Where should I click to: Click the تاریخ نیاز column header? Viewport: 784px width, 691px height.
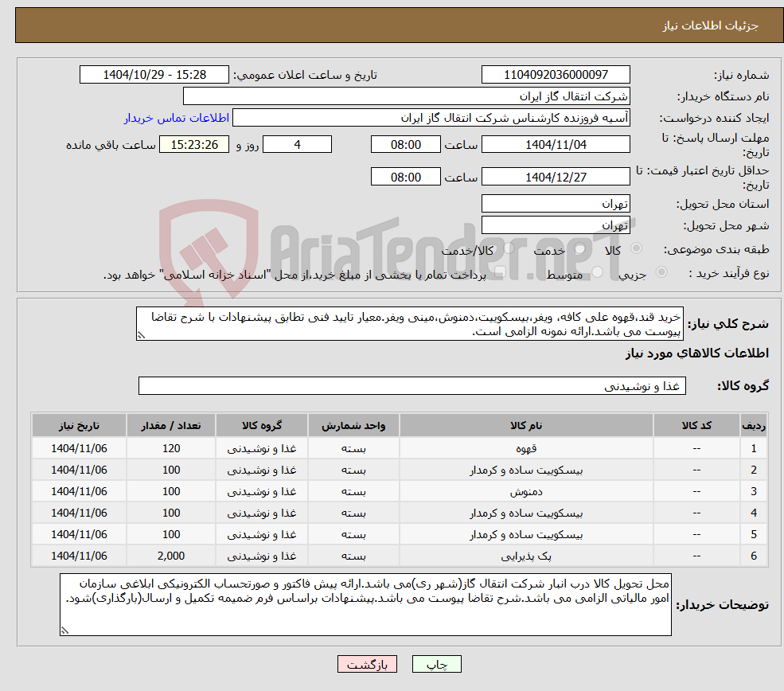click(78, 424)
